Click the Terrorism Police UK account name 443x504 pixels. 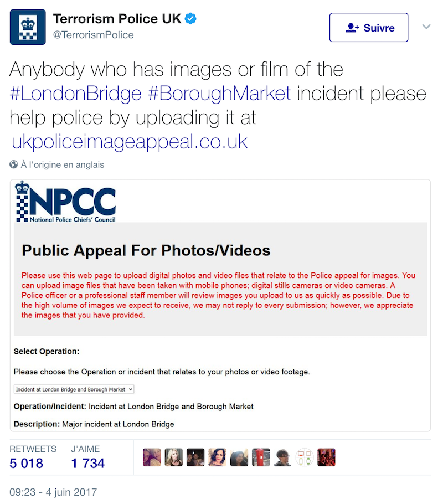(x=117, y=19)
